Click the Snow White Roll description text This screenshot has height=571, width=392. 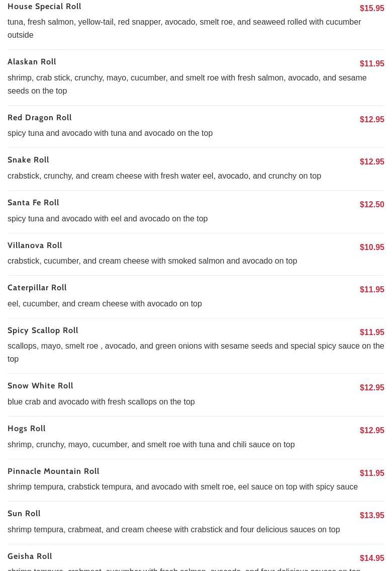click(x=101, y=402)
